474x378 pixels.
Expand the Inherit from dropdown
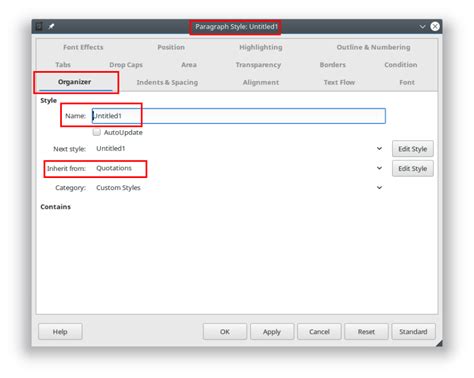click(x=379, y=168)
